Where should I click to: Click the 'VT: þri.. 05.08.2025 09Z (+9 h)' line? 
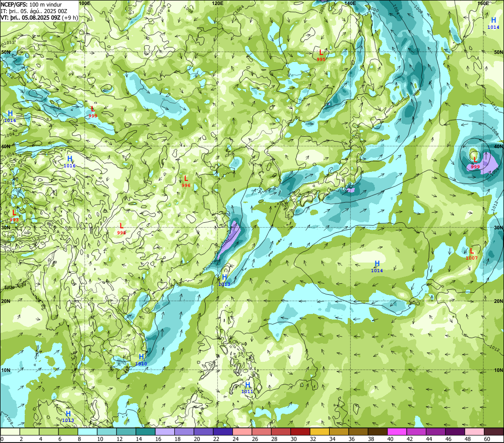click(39, 17)
